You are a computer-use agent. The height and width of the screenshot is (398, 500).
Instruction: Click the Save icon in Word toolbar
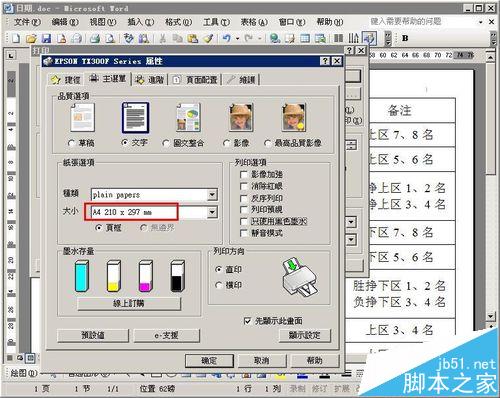(x=46, y=38)
